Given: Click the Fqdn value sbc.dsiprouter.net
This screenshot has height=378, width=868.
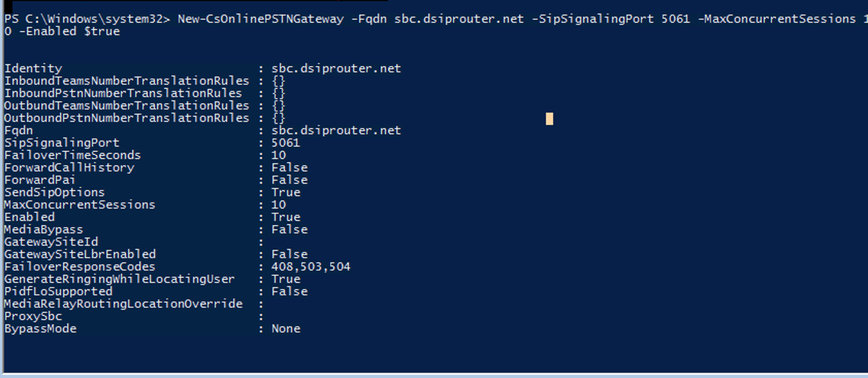Looking at the screenshot, I should point(336,130).
